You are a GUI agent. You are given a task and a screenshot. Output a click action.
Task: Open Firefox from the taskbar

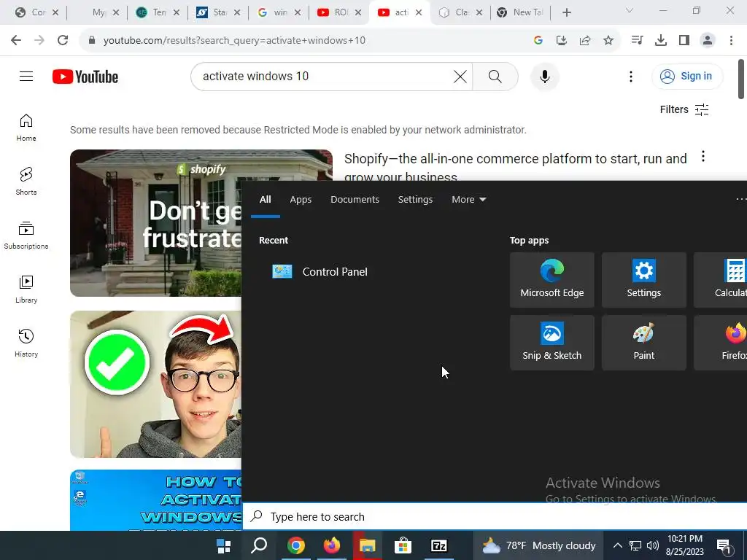pos(332,545)
